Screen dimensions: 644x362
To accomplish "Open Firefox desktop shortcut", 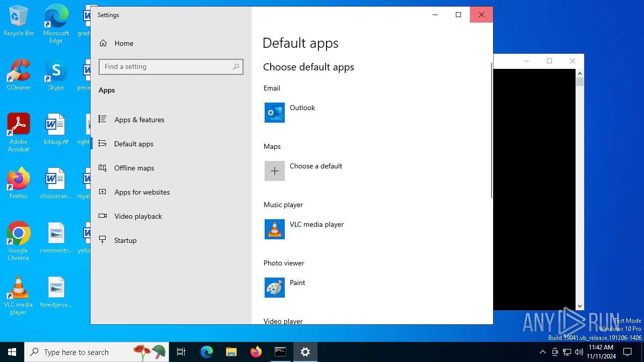I will [19, 184].
